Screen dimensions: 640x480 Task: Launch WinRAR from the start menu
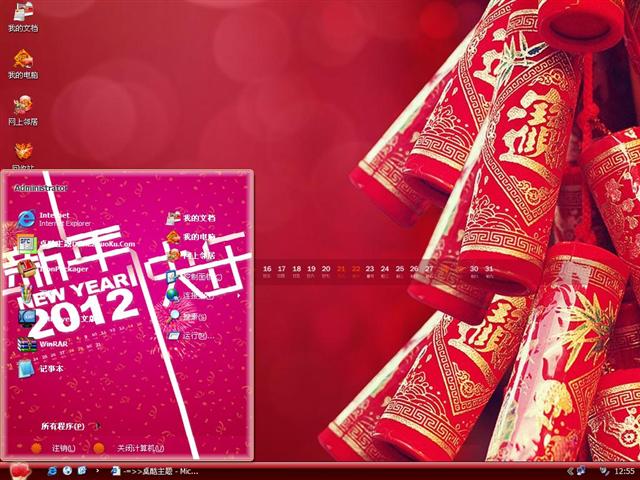tap(42, 344)
